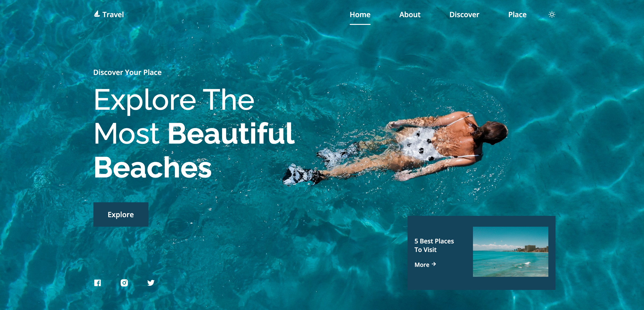Click the Explore The headline line
This screenshot has width=644, height=310.
[174, 100]
